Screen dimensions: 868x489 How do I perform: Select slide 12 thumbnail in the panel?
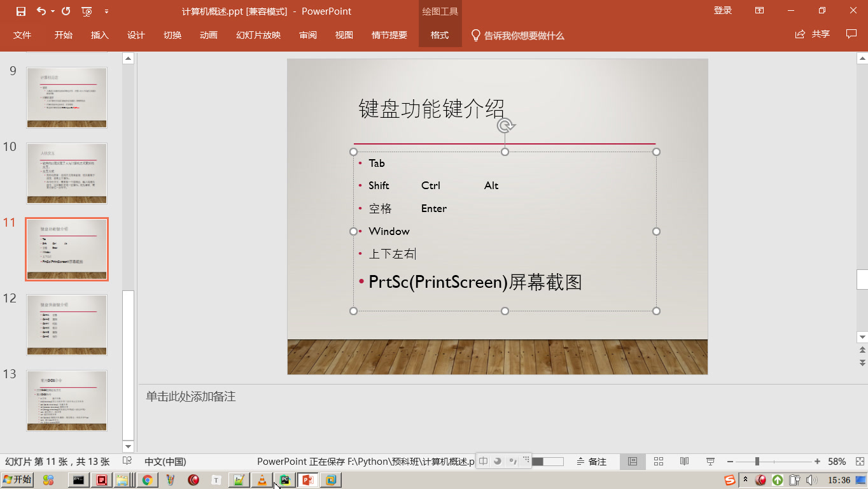pyautogui.click(x=67, y=325)
